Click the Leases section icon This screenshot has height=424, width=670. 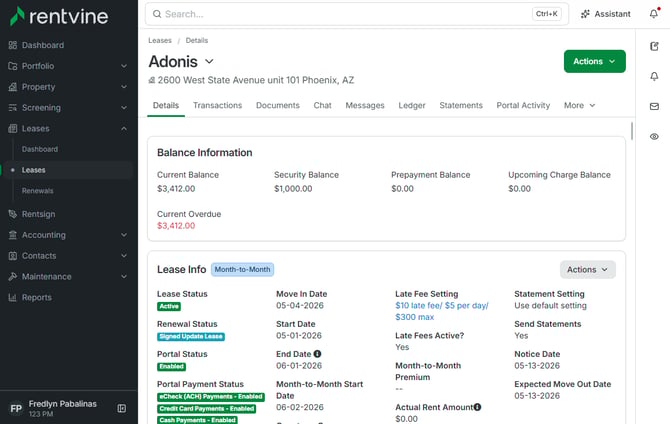pyautogui.click(x=13, y=129)
